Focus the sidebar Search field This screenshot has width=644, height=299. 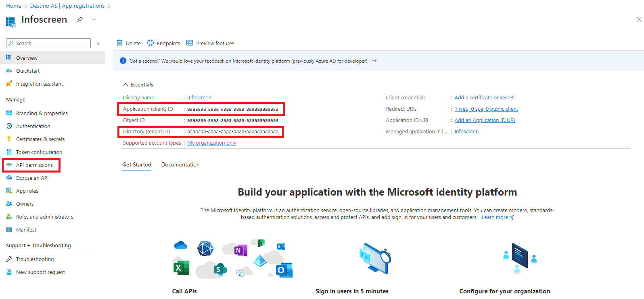[48, 43]
